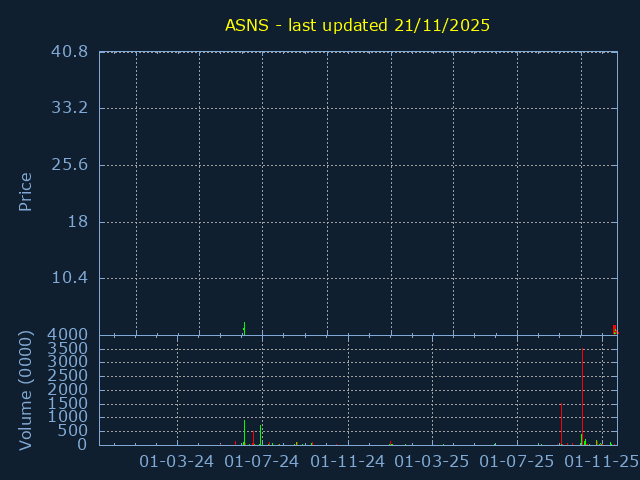Click the red price candle at far right

coord(614,329)
